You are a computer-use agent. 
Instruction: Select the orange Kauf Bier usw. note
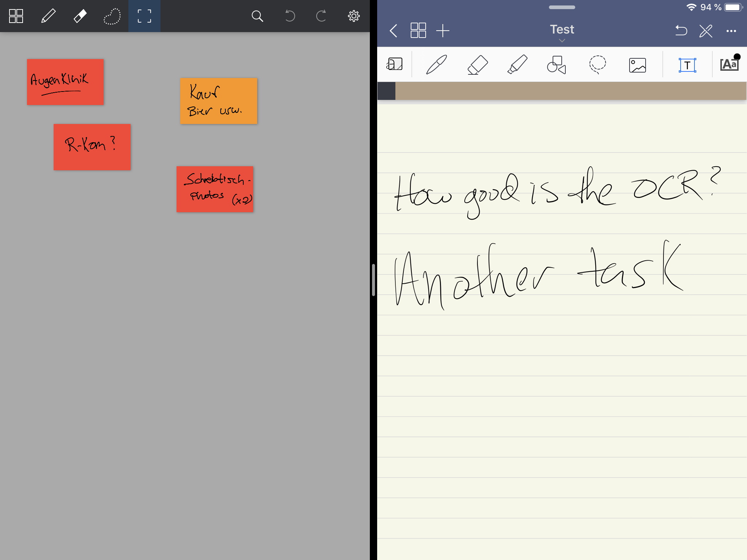[x=218, y=101]
